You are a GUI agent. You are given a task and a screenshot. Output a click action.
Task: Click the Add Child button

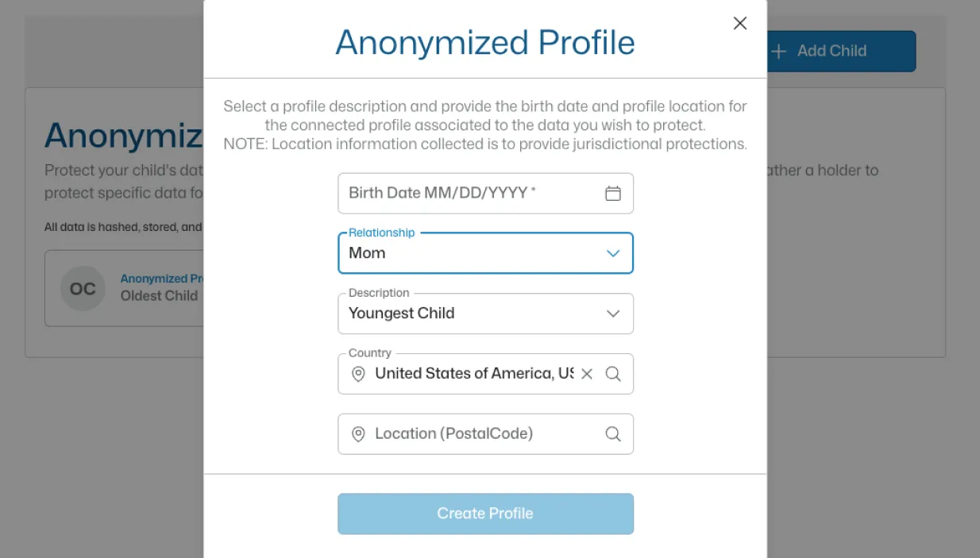click(x=831, y=51)
